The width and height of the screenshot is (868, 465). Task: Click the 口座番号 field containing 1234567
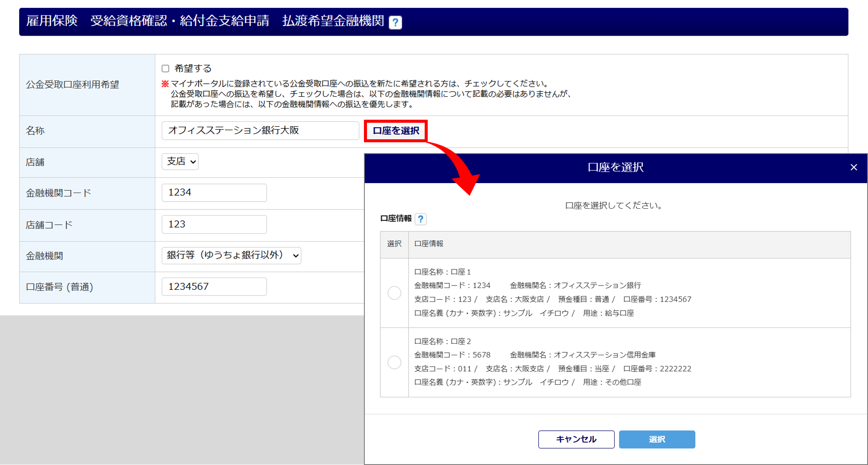pyautogui.click(x=214, y=287)
